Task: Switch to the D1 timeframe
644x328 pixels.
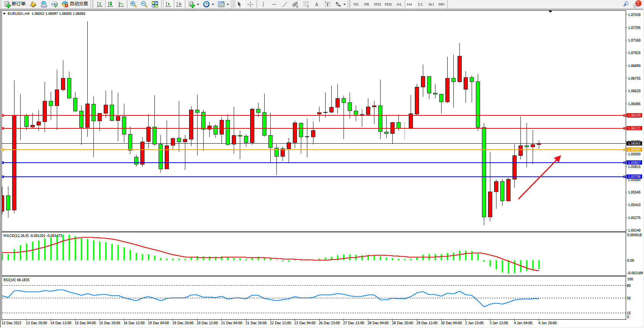Action: 420,4
